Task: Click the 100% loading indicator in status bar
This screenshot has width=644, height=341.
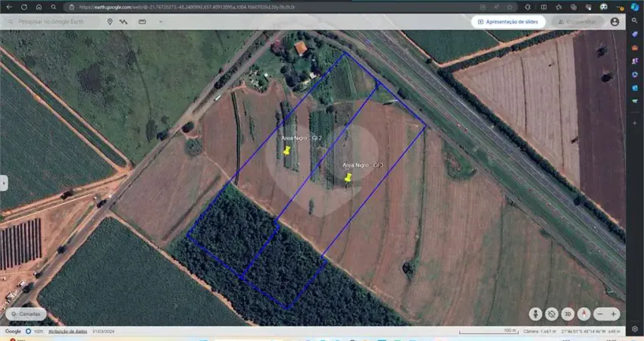Action: click(35, 331)
